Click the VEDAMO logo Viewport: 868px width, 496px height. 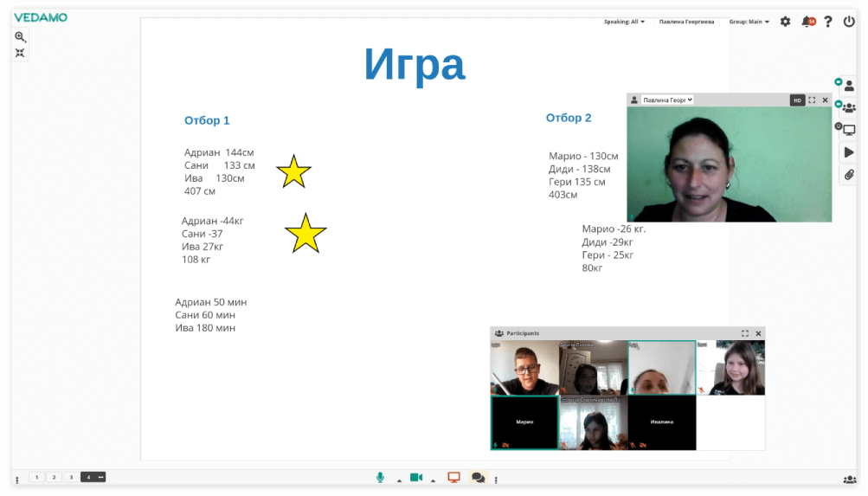[x=41, y=17]
